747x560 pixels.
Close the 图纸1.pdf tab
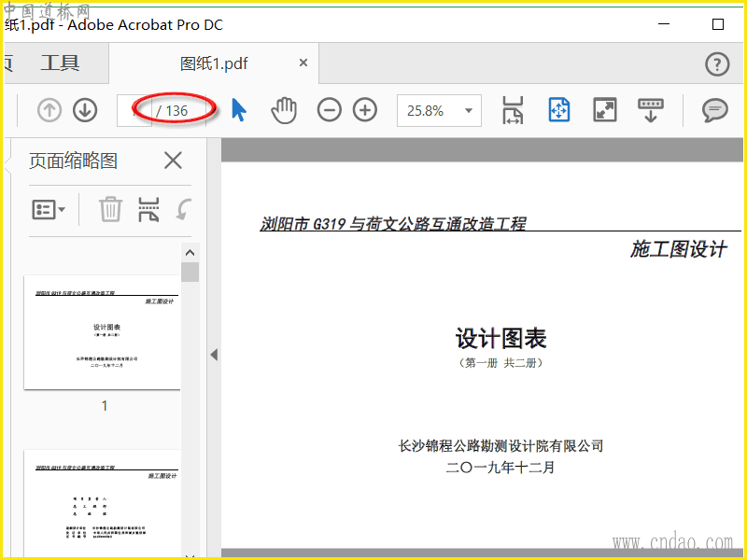coord(303,63)
